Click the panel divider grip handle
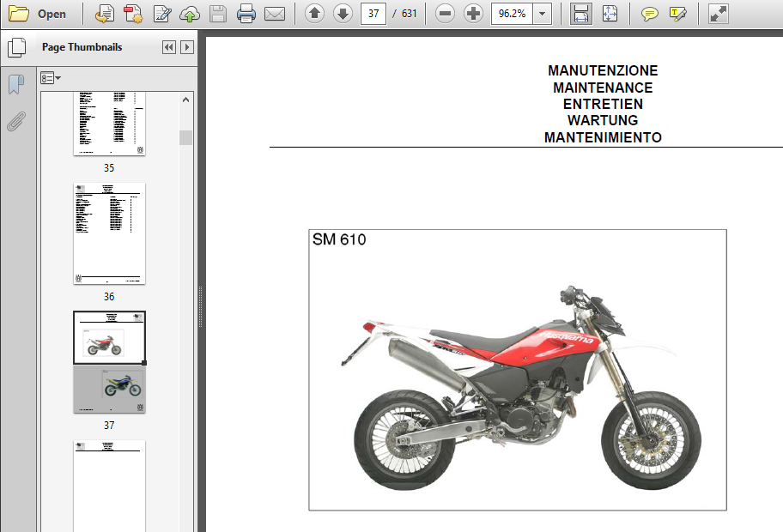This screenshot has height=532, width=783. tap(201, 306)
